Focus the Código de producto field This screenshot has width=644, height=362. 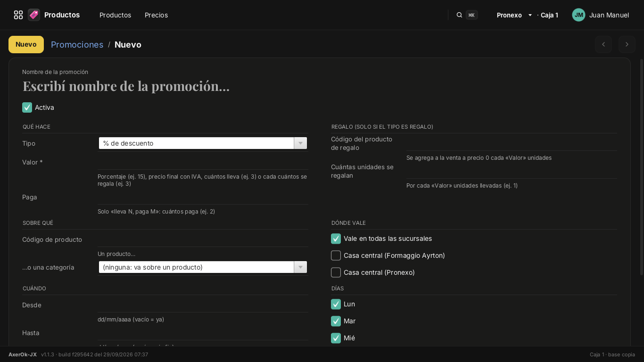(x=203, y=239)
